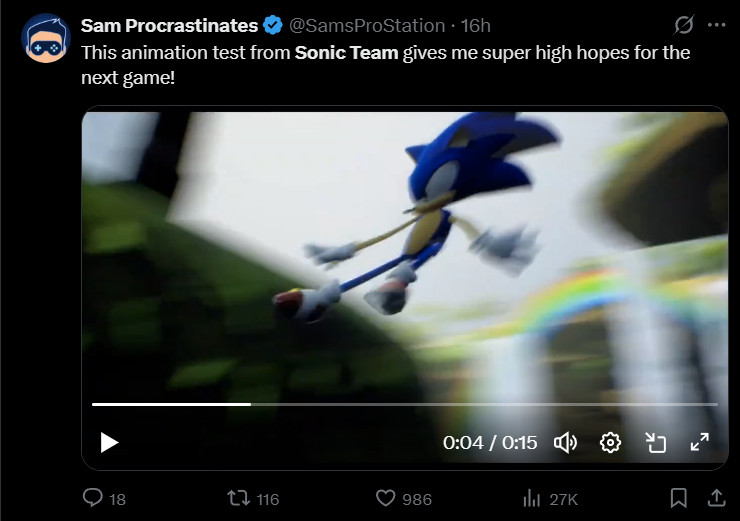The height and width of the screenshot is (521, 740).
Task: Repost the tweet using the retweet icon
Action: pyautogui.click(x=238, y=498)
